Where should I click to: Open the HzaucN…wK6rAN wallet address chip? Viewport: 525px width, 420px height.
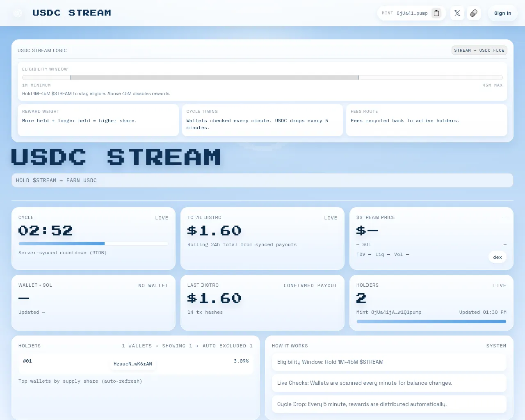point(133,364)
